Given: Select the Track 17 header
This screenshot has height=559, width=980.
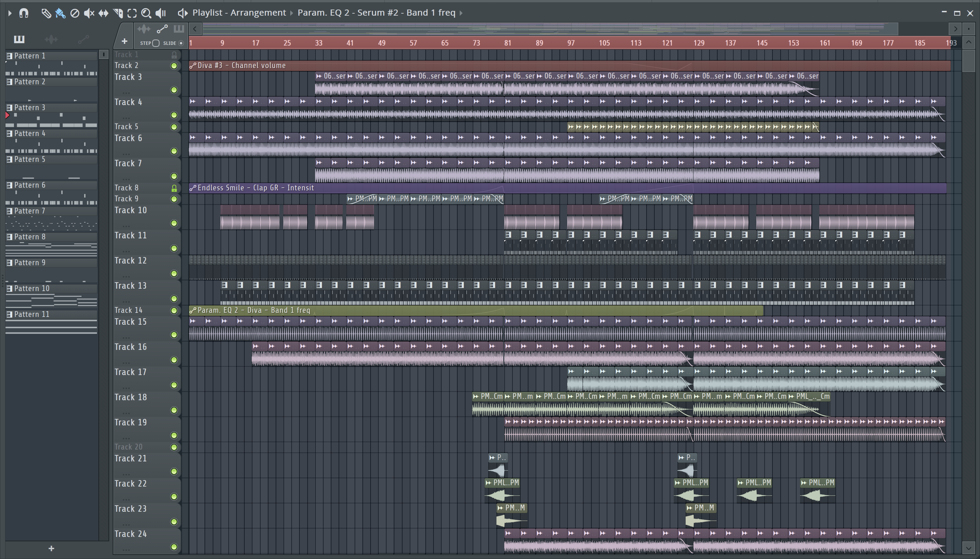Looking at the screenshot, I should click(x=147, y=379).
